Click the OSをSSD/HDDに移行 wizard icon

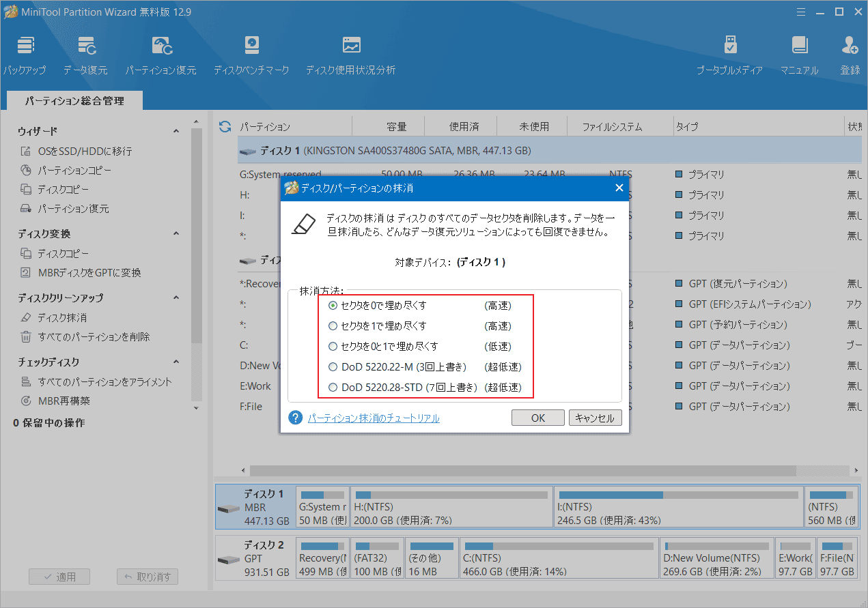coord(26,151)
